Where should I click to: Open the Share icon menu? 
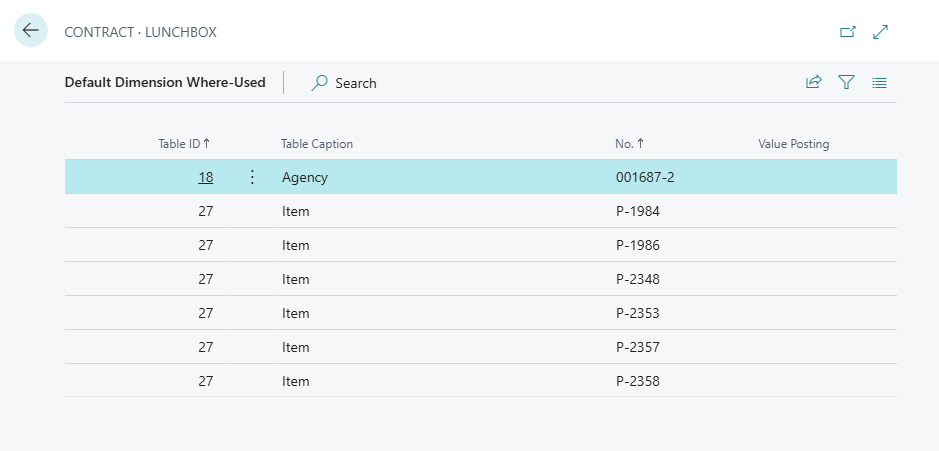pyautogui.click(x=813, y=83)
